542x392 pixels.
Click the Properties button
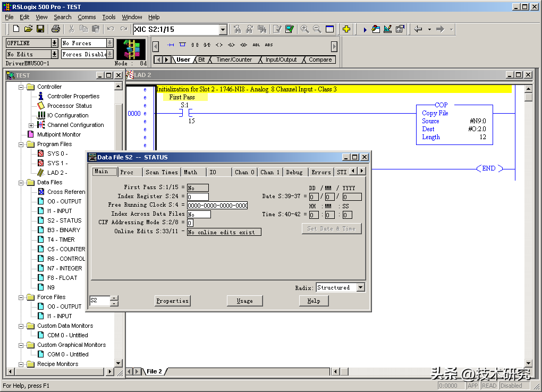click(x=172, y=301)
